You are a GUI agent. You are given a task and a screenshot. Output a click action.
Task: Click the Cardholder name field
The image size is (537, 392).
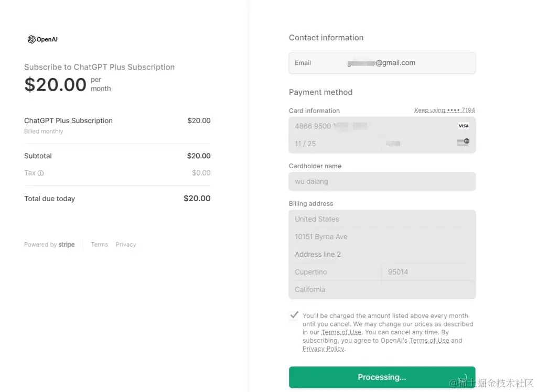click(382, 181)
